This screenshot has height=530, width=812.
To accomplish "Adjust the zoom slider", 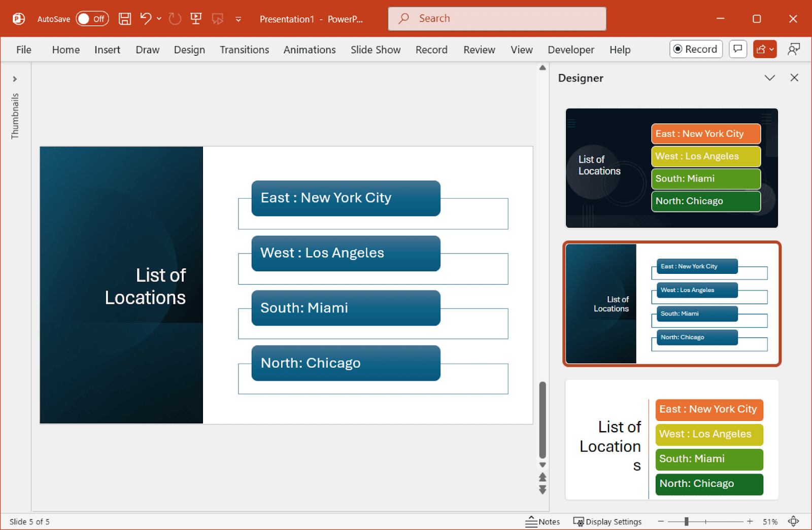I will click(x=686, y=521).
